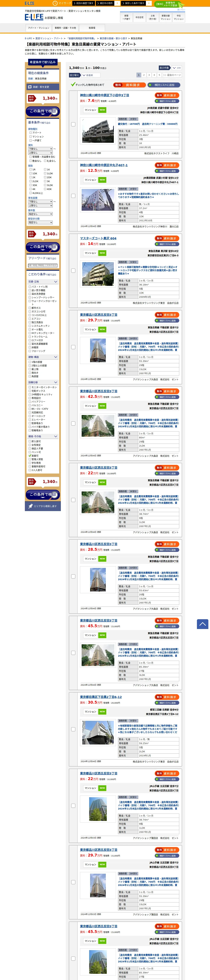Open photo of 目黒2丁目6-12 building

pyautogui.click(x=98, y=733)
